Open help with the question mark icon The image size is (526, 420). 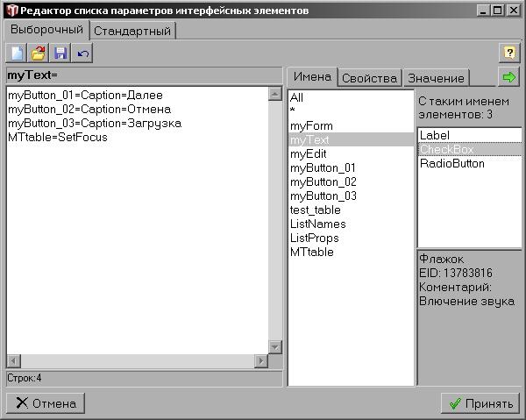click(x=509, y=53)
